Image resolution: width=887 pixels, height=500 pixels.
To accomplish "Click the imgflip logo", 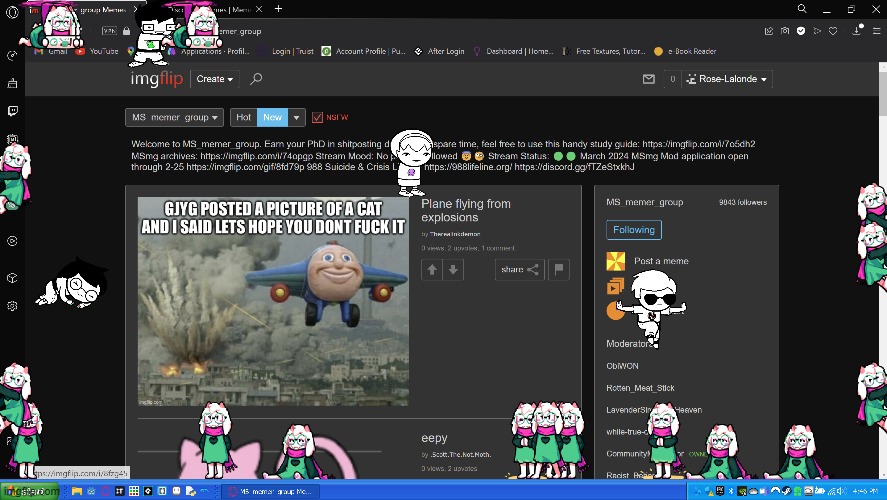I will pos(157,79).
